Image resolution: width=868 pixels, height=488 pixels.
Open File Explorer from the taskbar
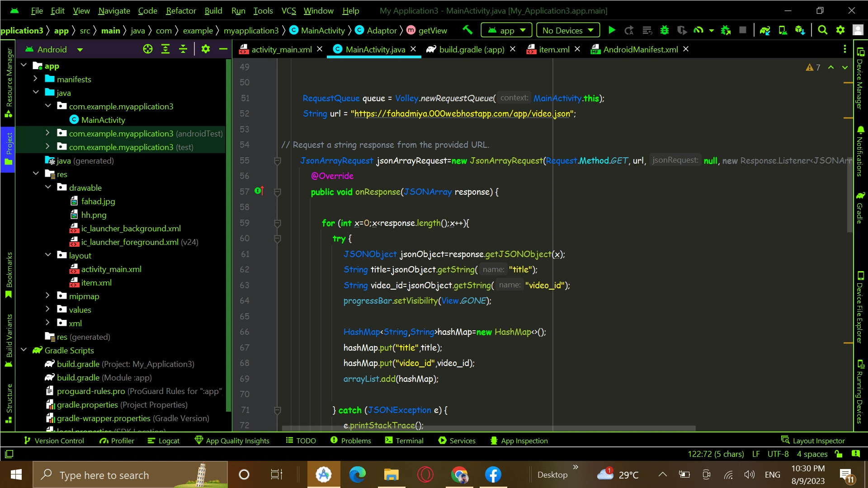pos(391,474)
